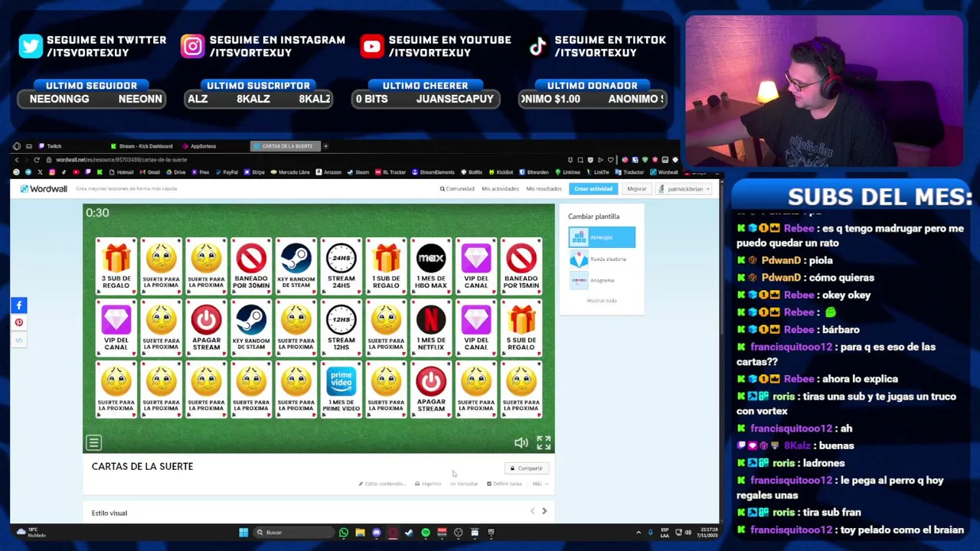Viewport: 980px width, 551px height.
Task: Open the RL Tracker bookmark
Action: click(x=392, y=172)
